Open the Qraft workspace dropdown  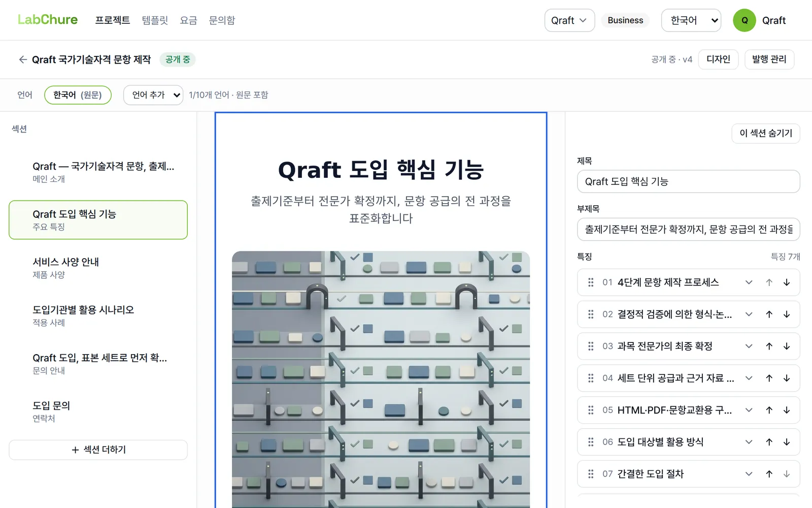pos(569,20)
